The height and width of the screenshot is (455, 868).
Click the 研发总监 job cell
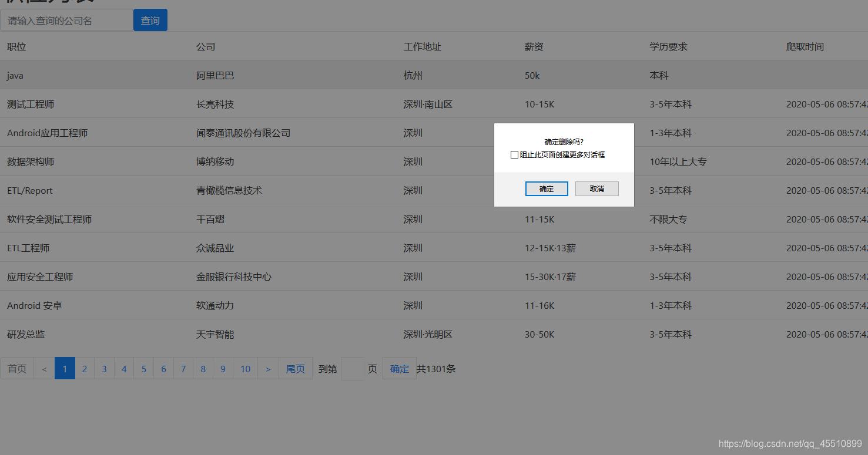(26, 334)
